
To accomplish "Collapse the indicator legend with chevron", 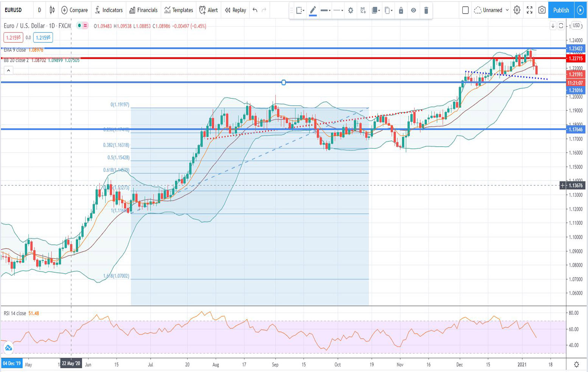I will pos(8,70).
